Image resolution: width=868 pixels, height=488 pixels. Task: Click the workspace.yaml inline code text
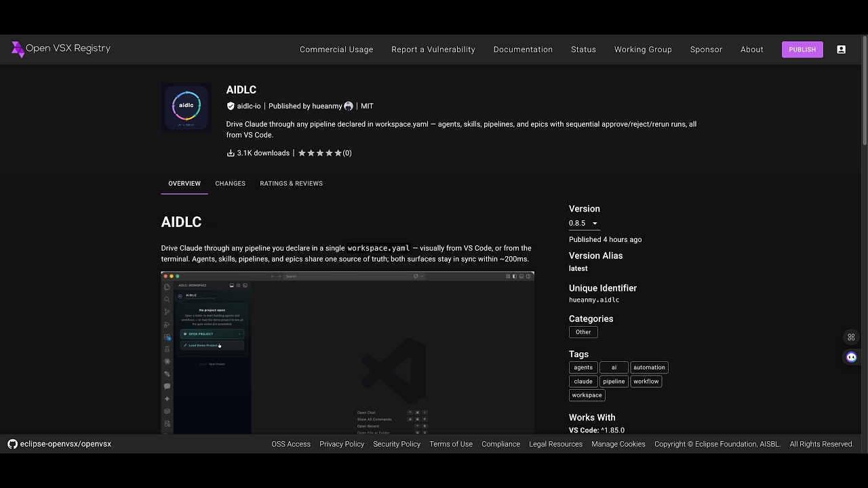(378, 248)
